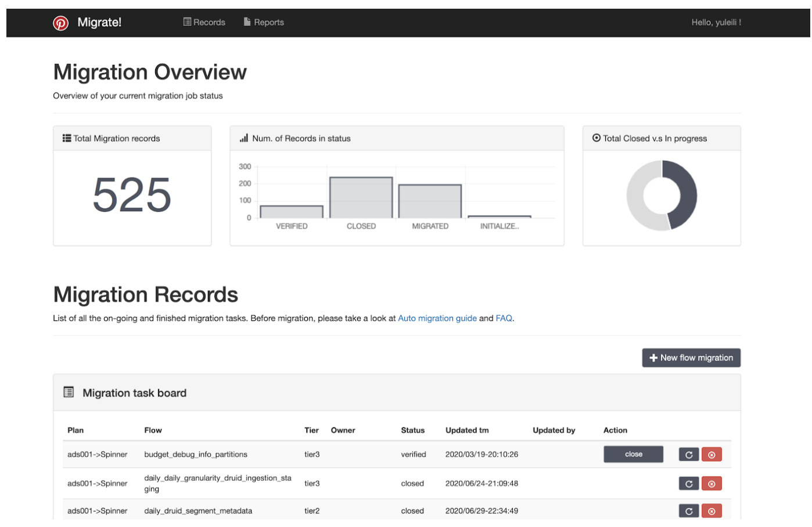Click the Pinterest logo icon
The height and width of the screenshot is (527, 812).
point(61,23)
